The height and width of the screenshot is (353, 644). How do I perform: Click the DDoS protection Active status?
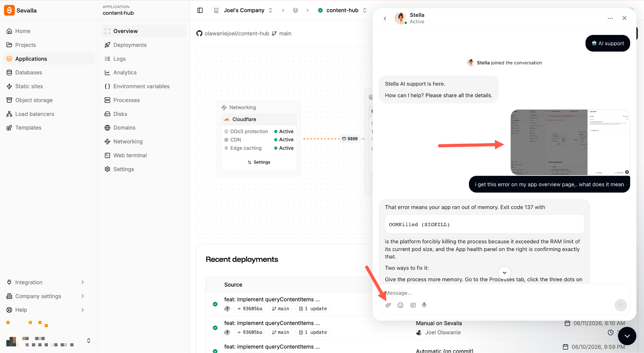[x=284, y=132]
